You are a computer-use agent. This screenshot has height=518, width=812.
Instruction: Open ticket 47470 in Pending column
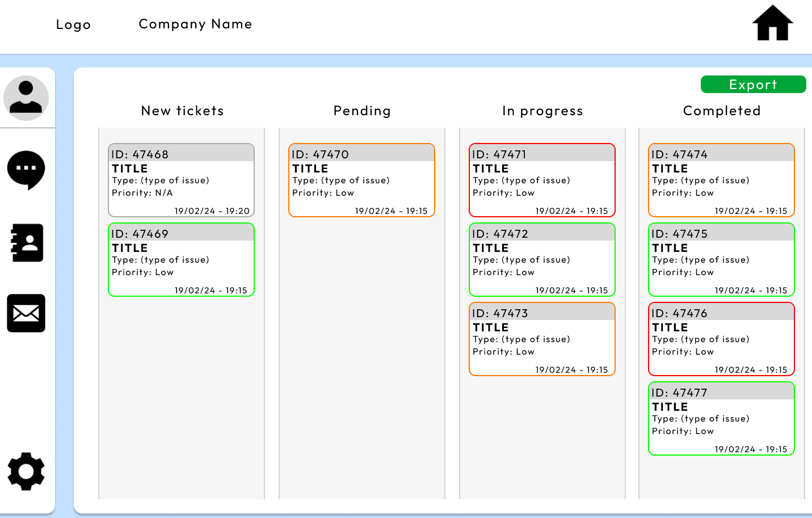point(362,180)
